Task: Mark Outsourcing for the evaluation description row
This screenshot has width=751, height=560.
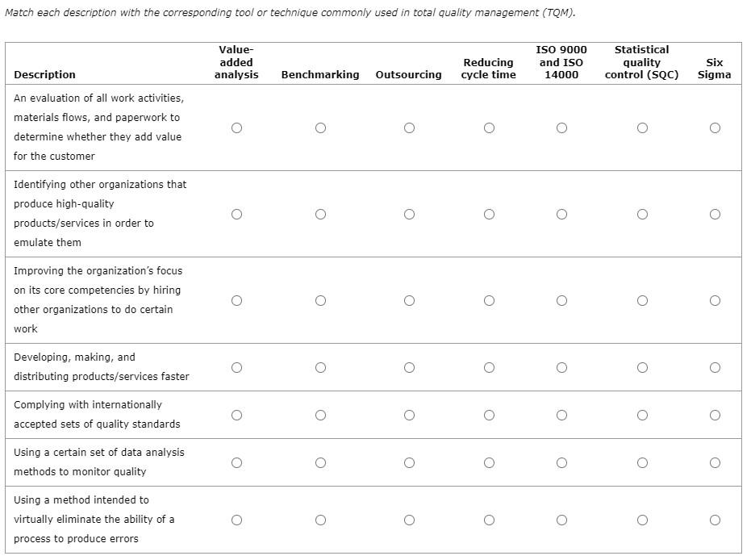Action: [x=409, y=127]
